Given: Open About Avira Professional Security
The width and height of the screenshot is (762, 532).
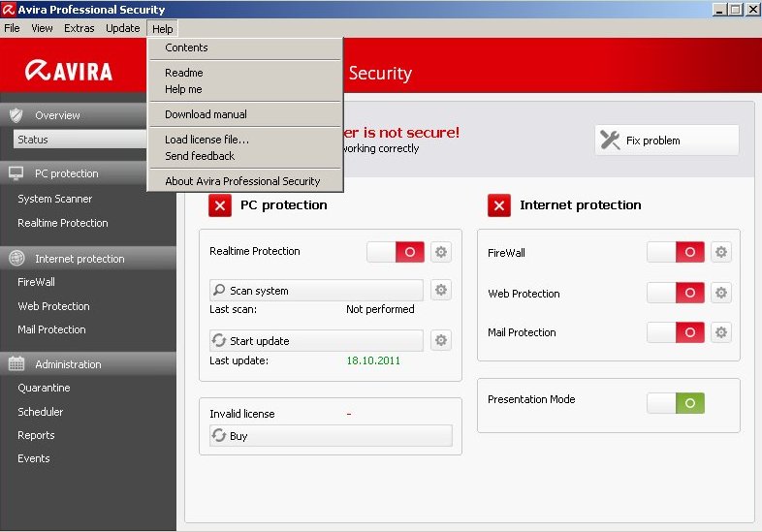Looking at the screenshot, I should pos(245,181).
